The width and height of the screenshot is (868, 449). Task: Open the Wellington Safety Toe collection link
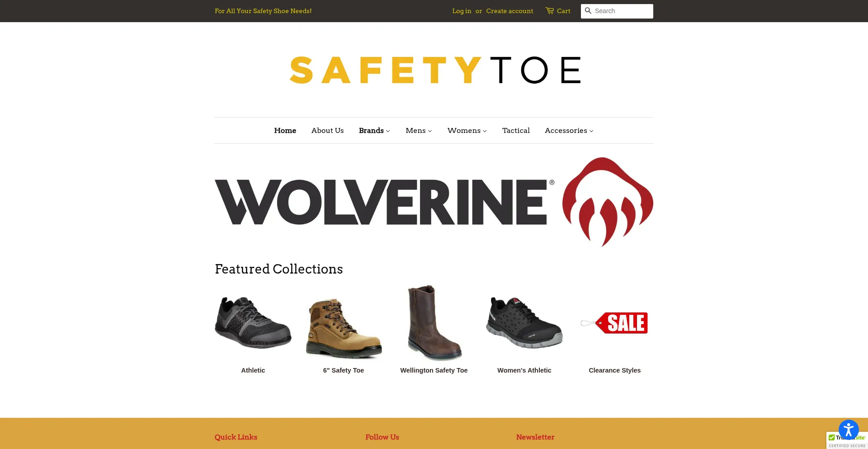(434, 370)
